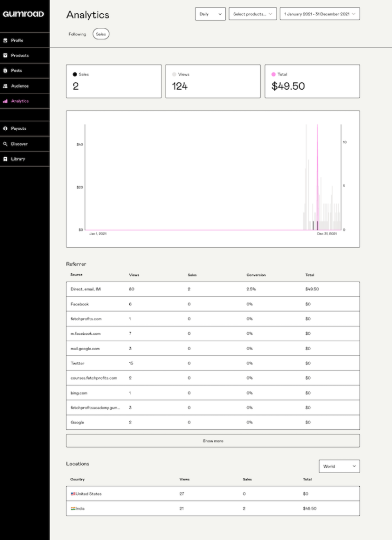This screenshot has height=540, width=392.
Task: Click the Show more button
Action: pos(213,441)
